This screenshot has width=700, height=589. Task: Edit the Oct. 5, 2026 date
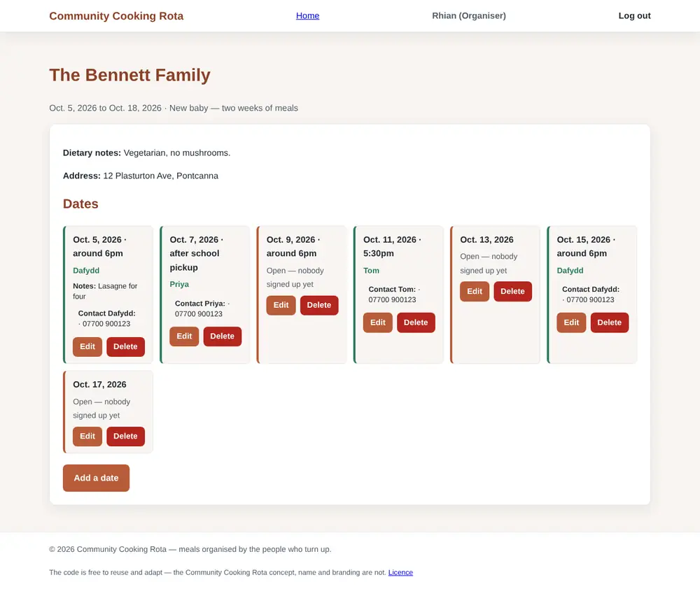(x=87, y=347)
